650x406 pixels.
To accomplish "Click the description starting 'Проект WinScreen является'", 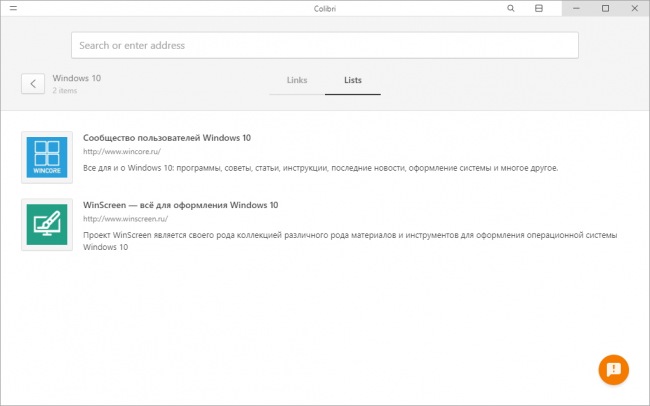I will tap(350, 241).
